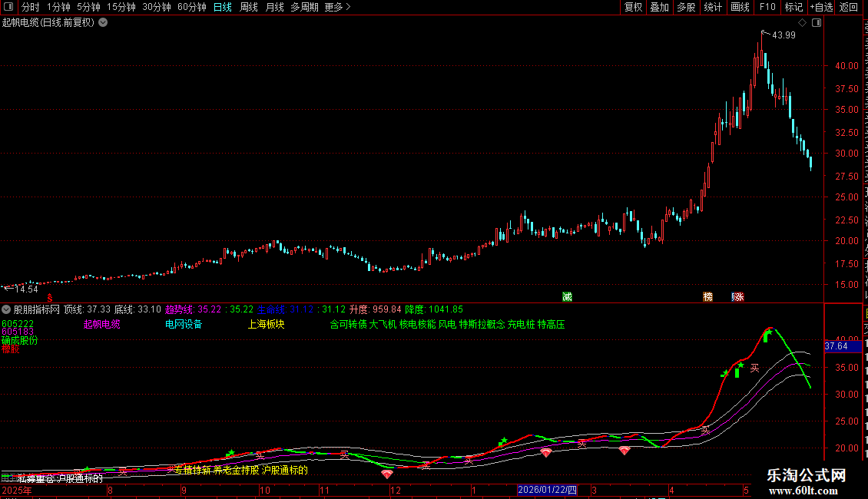Click the 43.99 high price label
The height and width of the screenshot is (499, 868).
784,35
